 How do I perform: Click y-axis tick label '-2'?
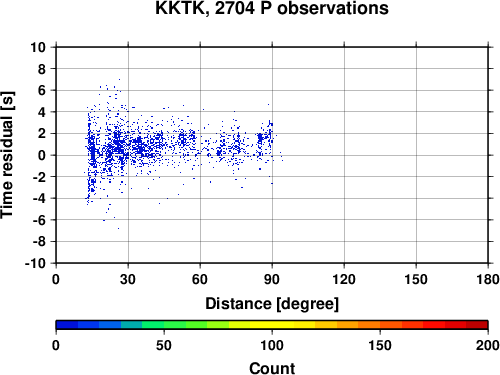coord(39,177)
